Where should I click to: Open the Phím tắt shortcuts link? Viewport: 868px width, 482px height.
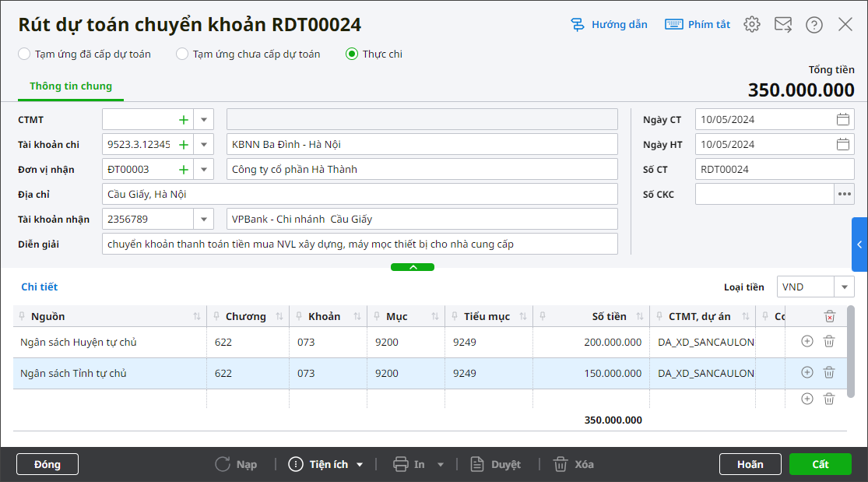[698, 24]
